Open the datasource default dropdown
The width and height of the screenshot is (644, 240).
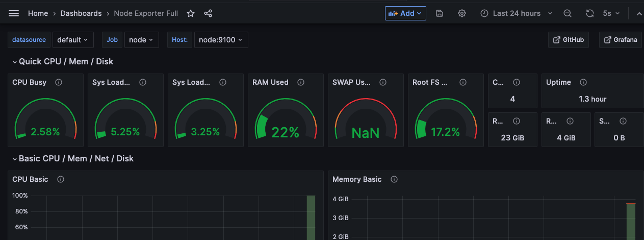pyautogui.click(x=72, y=40)
